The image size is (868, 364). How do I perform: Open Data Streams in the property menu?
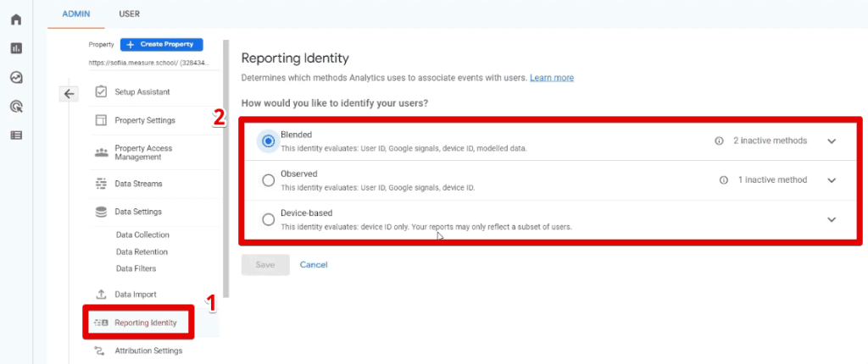[x=137, y=184]
